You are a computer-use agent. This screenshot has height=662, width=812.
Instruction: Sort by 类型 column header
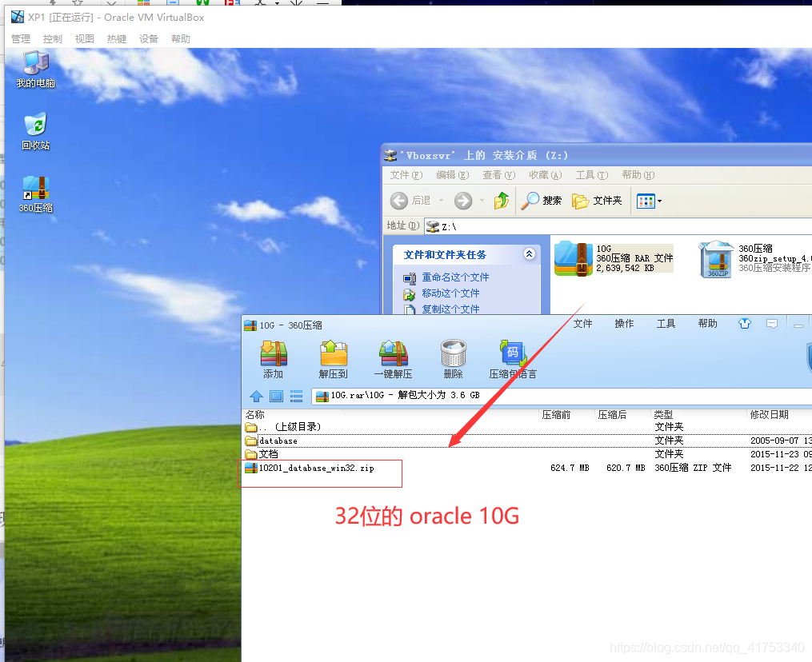pos(698,415)
